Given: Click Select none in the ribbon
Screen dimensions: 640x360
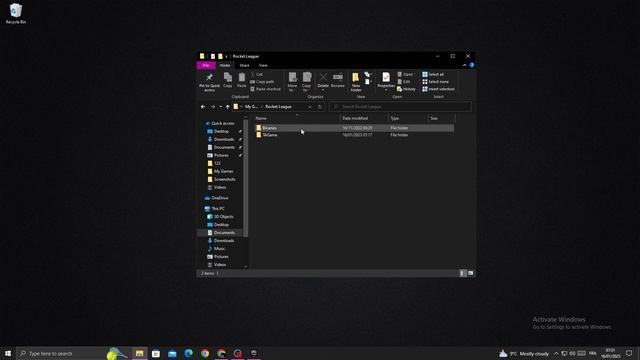Looking at the screenshot, I should (436, 82).
